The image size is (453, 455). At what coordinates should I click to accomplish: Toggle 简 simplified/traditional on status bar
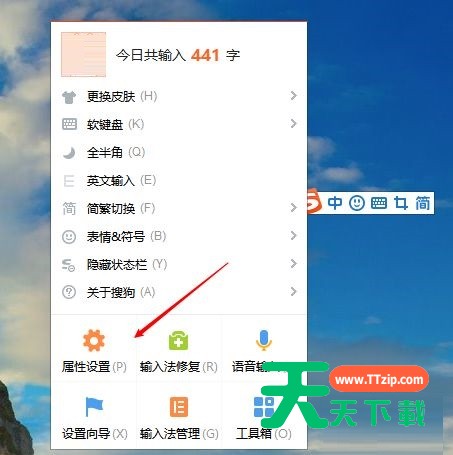(x=422, y=203)
